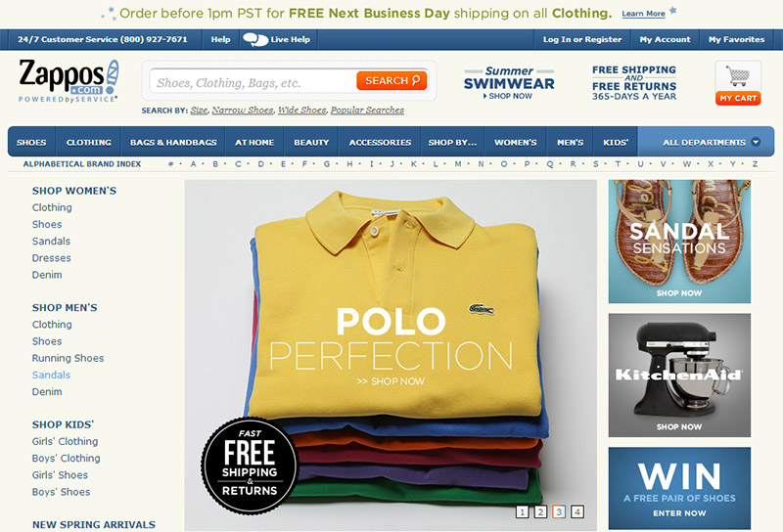The width and height of the screenshot is (783, 532).
Task: Open Live Help chat bubble icon
Action: (x=255, y=39)
